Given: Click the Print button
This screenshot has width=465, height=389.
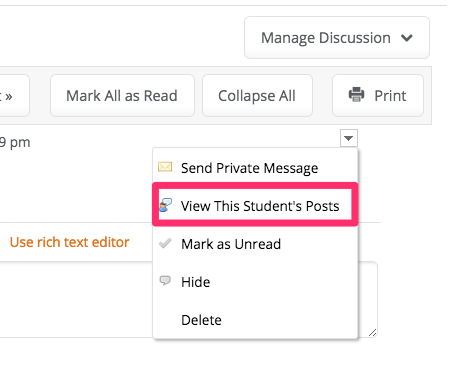Looking at the screenshot, I should point(378,96).
